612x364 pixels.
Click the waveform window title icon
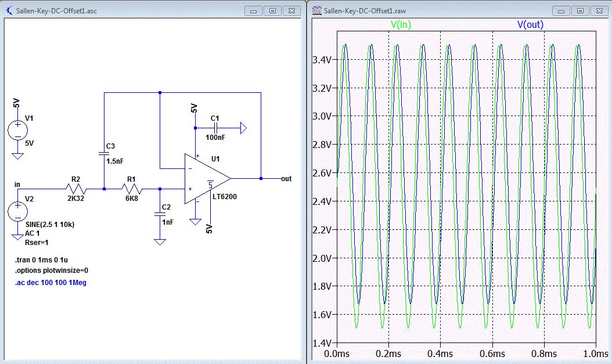[x=317, y=10]
